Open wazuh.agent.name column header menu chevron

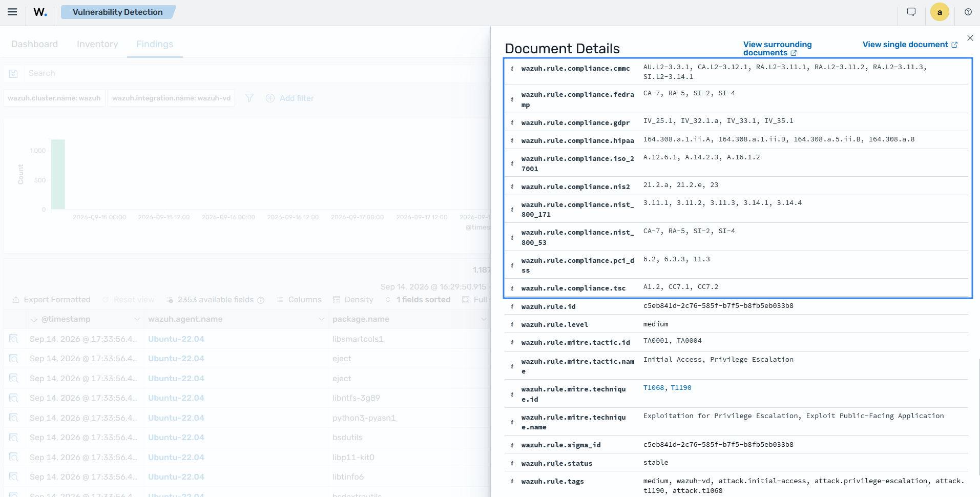pyautogui.click(x=321, y=319)
